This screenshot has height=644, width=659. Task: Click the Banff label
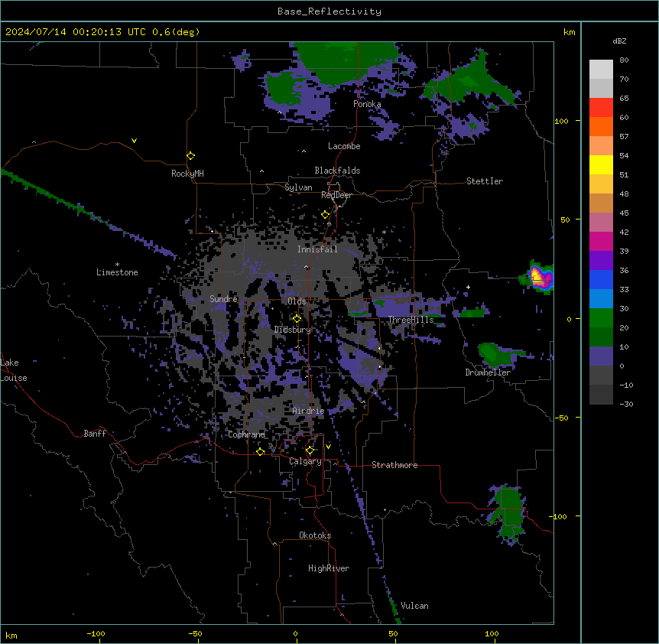pyautogui.click(x=95, y=434)
